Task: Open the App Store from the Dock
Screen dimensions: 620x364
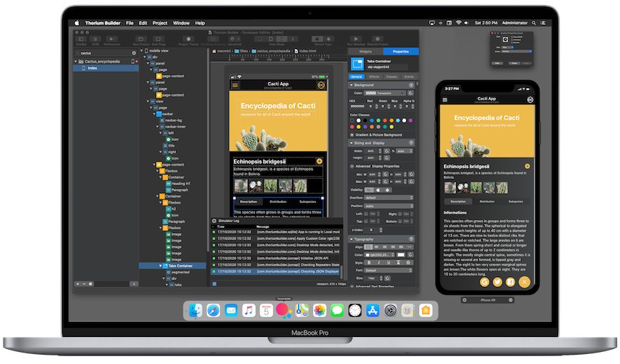Action: point(373,311)
